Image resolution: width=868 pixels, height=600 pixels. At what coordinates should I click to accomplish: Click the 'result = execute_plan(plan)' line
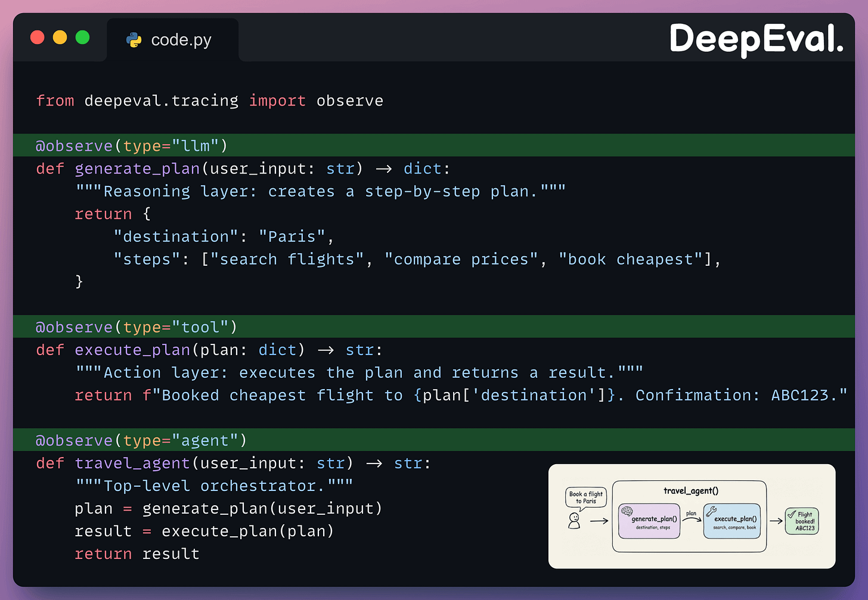204,531
